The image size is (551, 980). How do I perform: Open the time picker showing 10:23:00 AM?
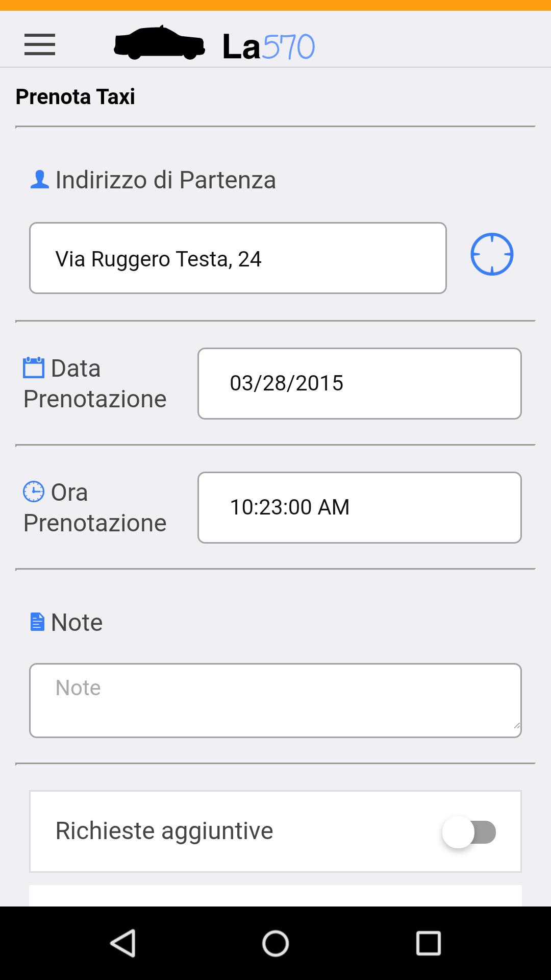[x=359, y=507]
